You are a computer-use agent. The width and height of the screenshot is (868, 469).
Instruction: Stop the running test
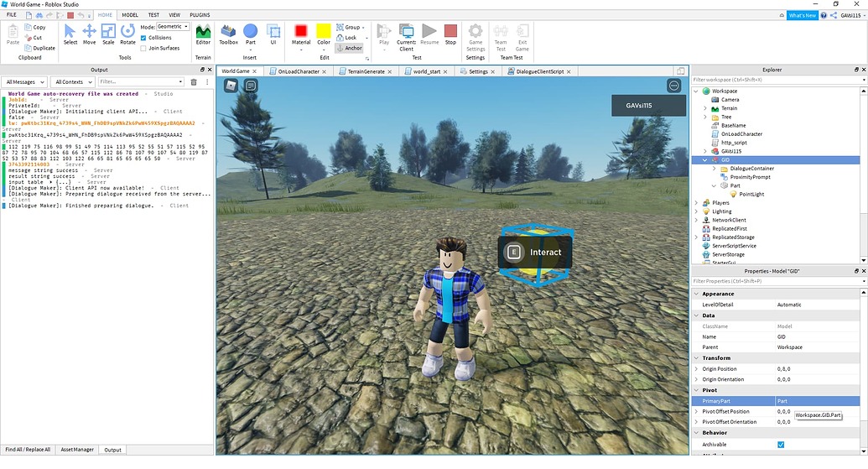coord(450,34)
